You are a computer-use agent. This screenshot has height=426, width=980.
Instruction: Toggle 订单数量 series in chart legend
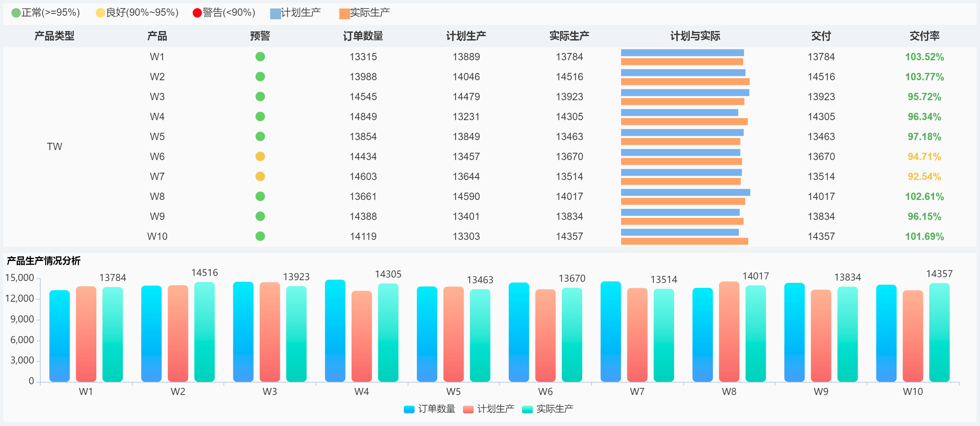tap(409, 409)
